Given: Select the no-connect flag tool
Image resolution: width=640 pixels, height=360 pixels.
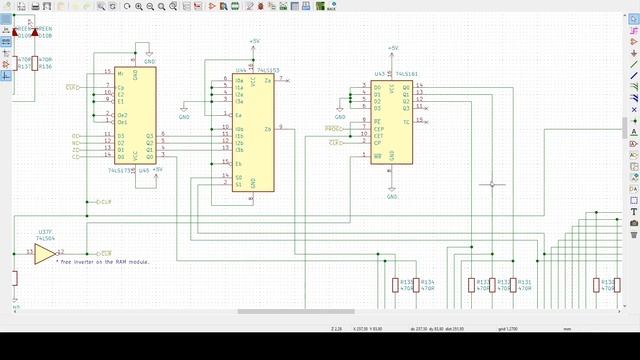Looking at the screenshot, I should (x=634, y=110).
